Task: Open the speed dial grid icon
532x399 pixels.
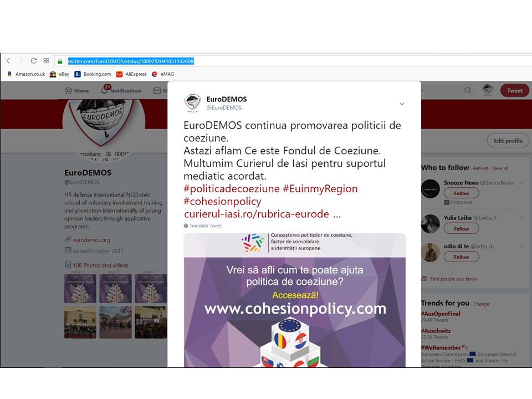Action: click(x=47, y=61)
